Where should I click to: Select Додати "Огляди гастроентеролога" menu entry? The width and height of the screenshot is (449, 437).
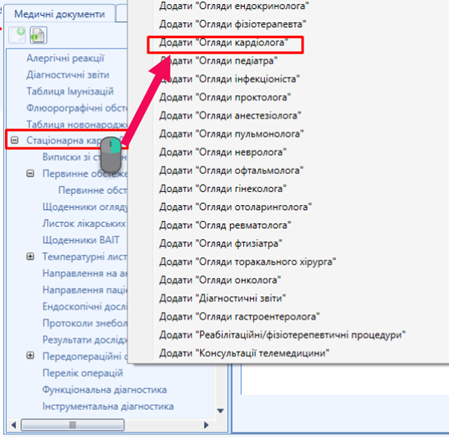[239, 316]
